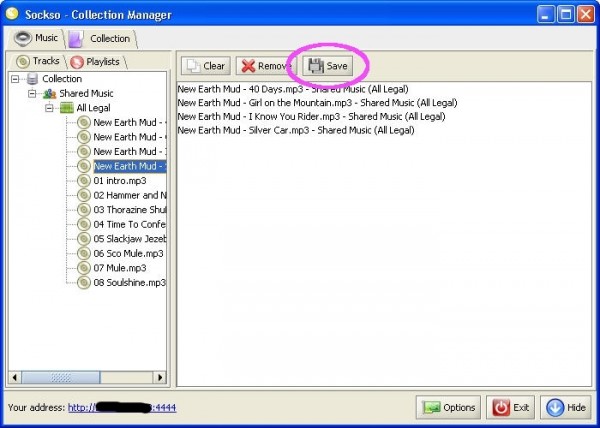600x428 pixels.
Task: Switch to the Music tab
Action: [36, 38]
